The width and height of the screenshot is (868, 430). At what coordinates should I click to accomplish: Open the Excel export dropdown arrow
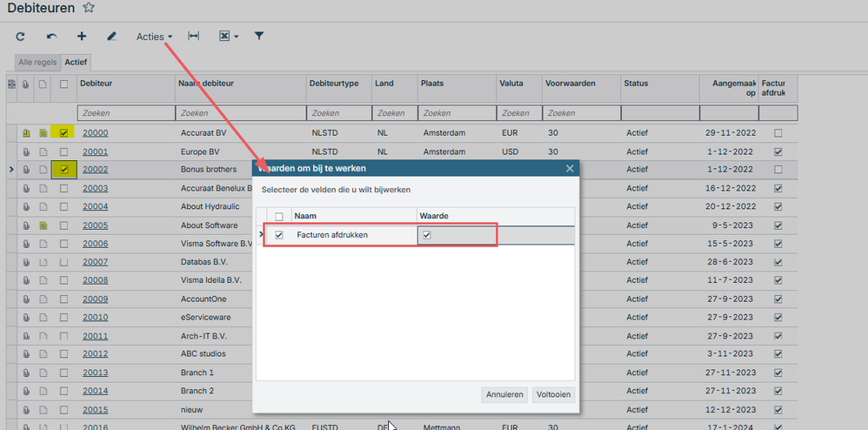[237, 37]
